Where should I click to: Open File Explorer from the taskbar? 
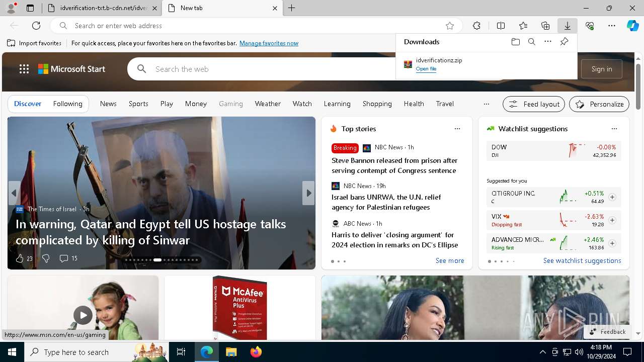point(231,352)
